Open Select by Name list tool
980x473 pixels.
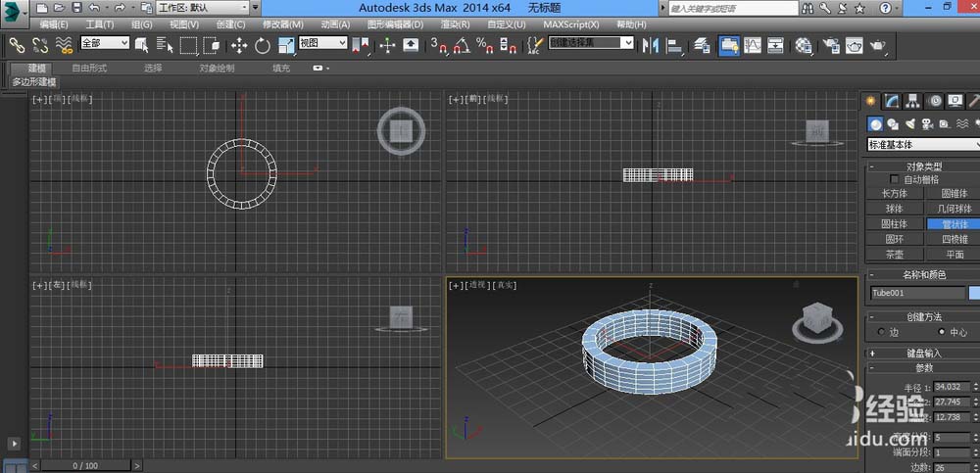coord(165,45)
